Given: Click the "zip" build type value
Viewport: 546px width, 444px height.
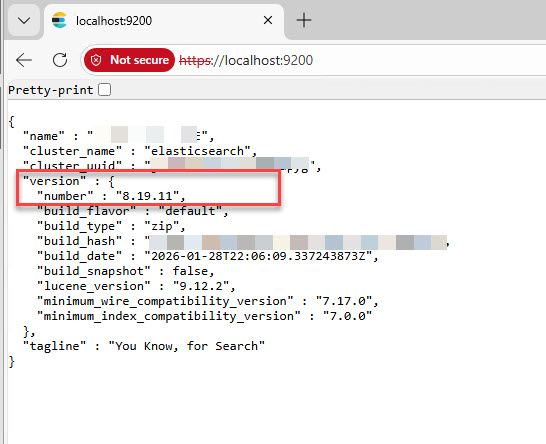Looking at the screenshot, I should (x=162, y=226).
